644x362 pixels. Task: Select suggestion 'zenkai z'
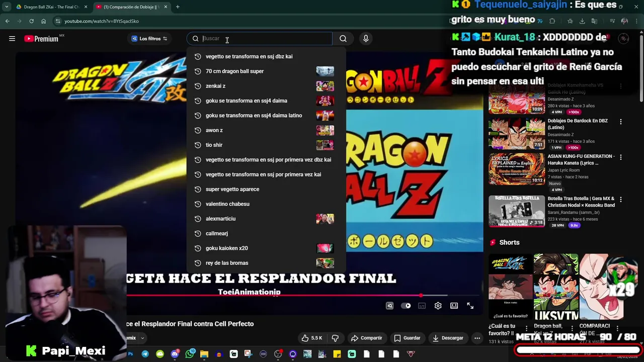(x=266, y=86)
